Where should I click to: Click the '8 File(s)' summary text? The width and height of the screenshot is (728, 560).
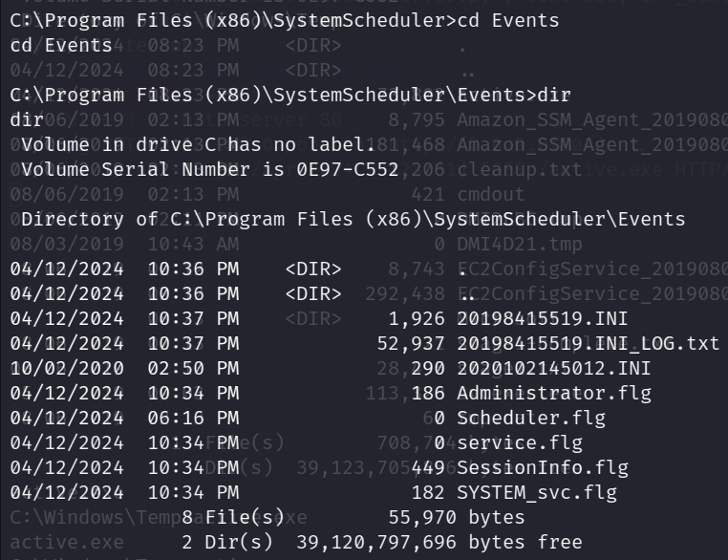click(x=233, y=517)
